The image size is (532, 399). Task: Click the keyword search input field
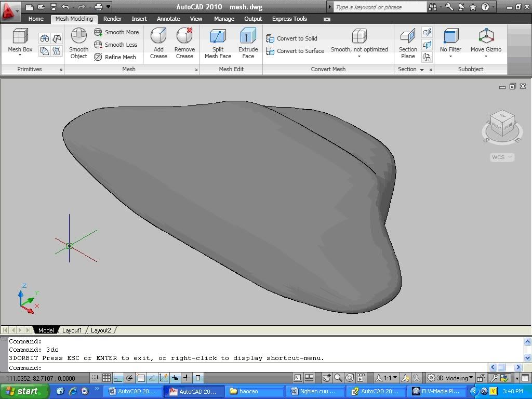(x=379, y=7)
